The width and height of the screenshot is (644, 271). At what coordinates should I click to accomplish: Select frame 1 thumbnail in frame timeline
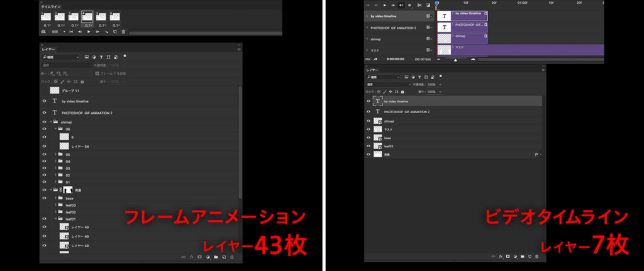click(x=46, y=16)
